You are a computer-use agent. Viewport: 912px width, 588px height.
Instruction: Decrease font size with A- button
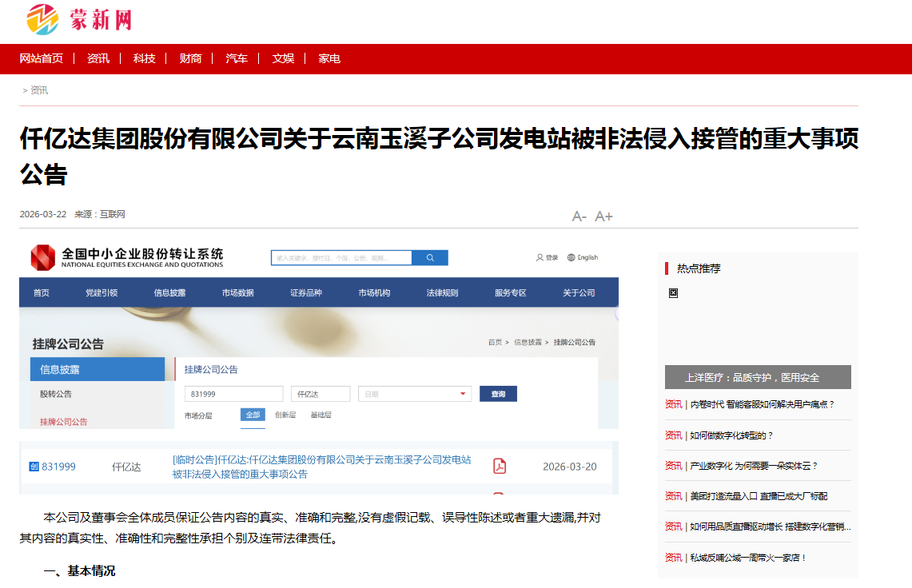click(579, 217)
